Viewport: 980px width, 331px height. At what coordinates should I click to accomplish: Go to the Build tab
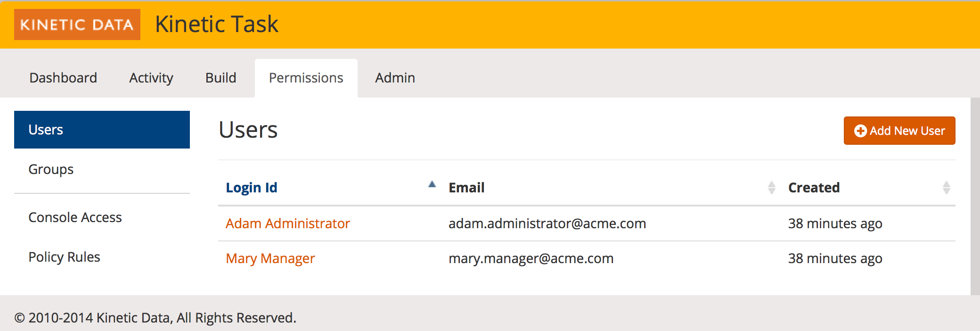tap(220, 78)
